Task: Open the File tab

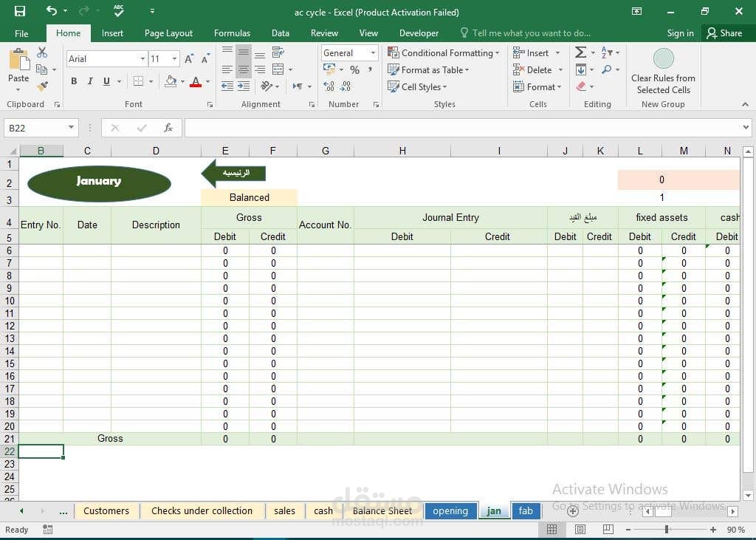Action: (21, 33)
